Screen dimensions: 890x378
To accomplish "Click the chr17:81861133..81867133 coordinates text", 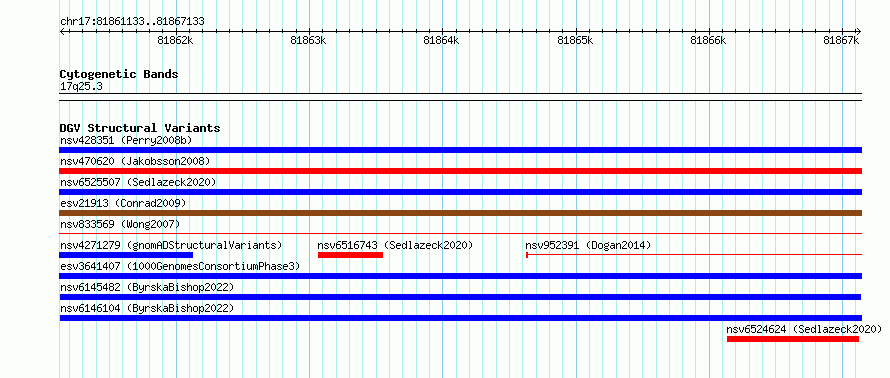I will 132,22.
